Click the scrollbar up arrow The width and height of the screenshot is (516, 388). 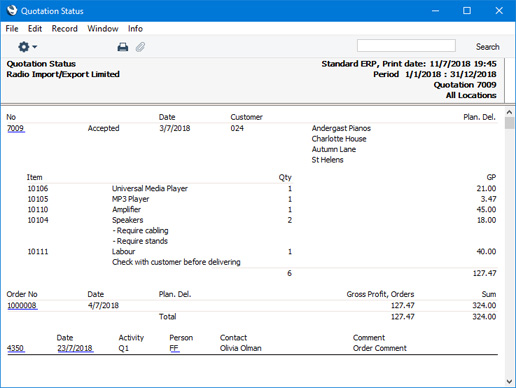(x=509, y=112)
